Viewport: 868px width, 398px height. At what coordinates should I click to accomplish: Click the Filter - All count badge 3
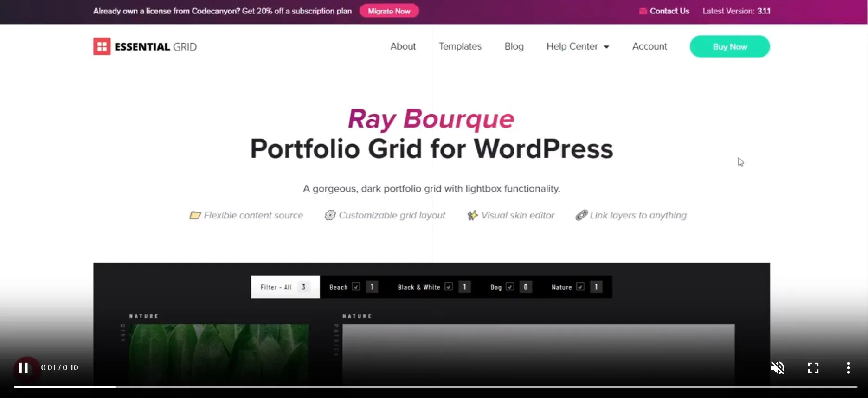303,287
